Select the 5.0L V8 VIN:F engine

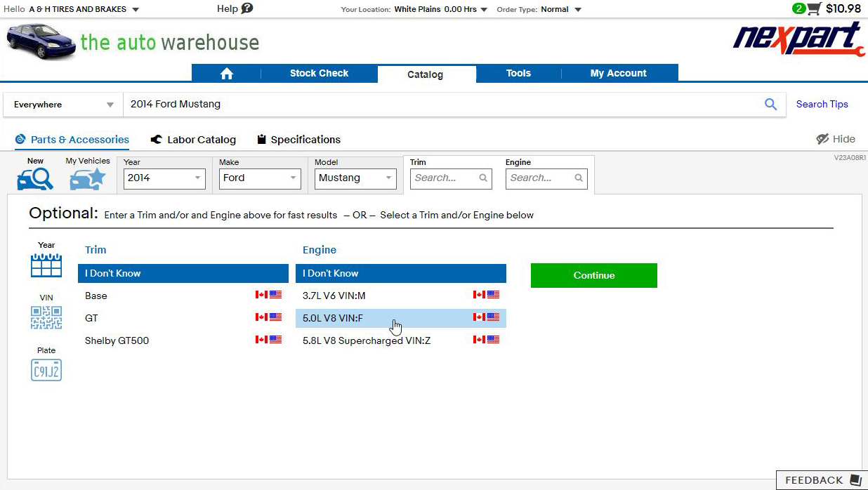[x=401, y=318]
